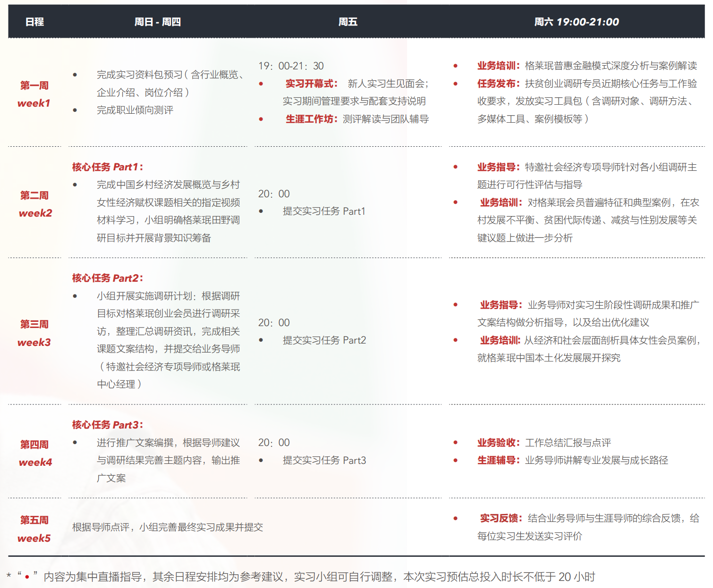
Task: Click the '日程' column header
Action: pyautogui.click(x=34, y=22)
